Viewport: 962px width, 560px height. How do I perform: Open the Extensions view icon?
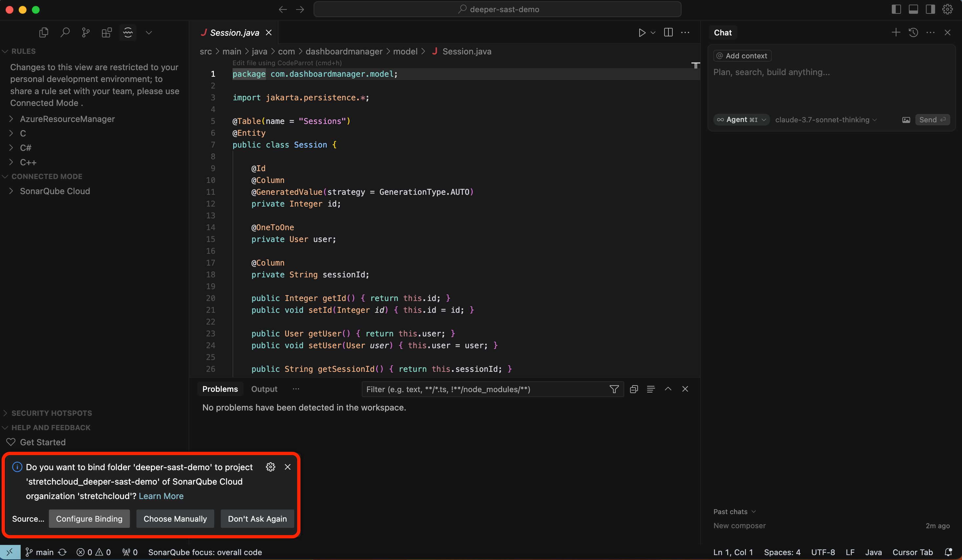[x=107, y=32]
